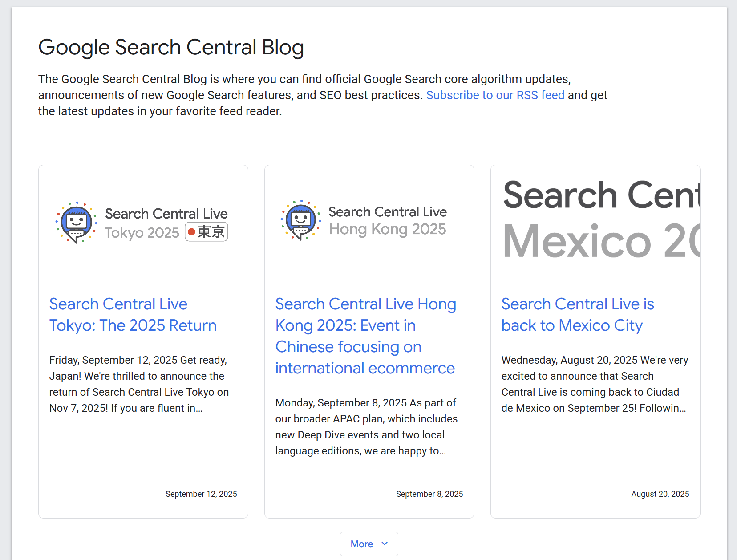Open Search Central Live Tokyo: The 2025 Return
The image size is (737, 560).
pos(133,315)
